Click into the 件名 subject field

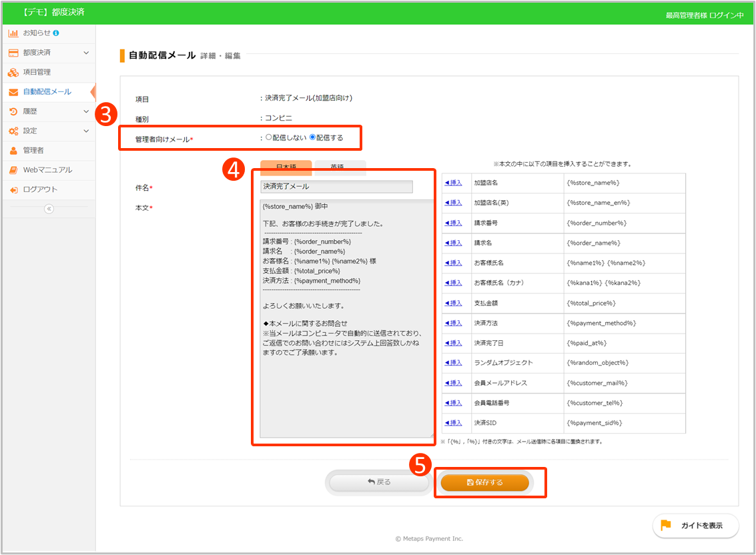tap(336, 187)
